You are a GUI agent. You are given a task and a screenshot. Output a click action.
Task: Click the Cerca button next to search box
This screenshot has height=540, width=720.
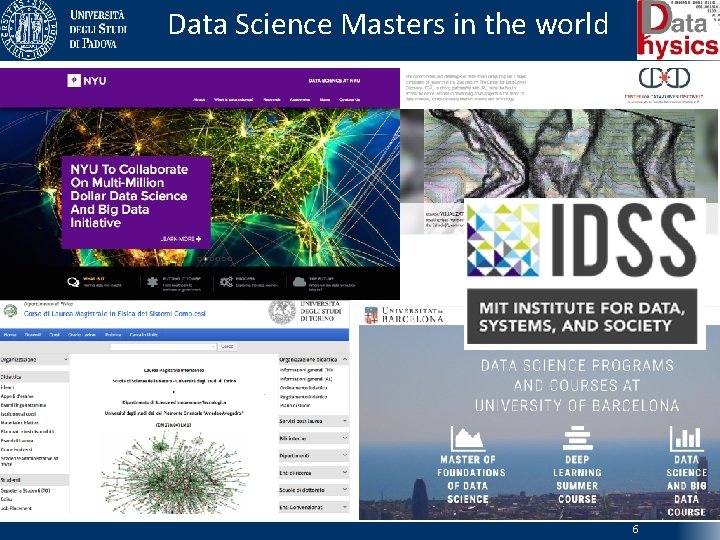tap(227, 347)
